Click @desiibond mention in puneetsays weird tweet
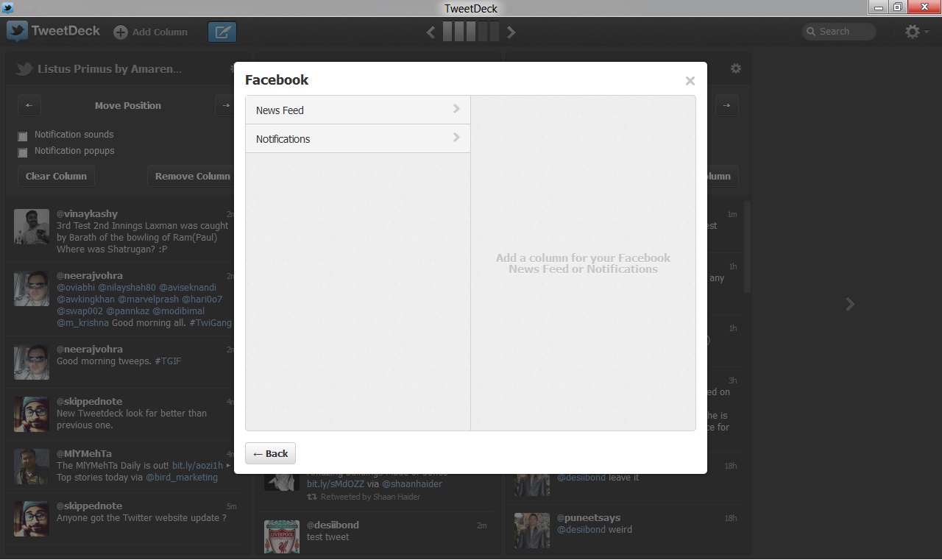 (x=581, y=530)
